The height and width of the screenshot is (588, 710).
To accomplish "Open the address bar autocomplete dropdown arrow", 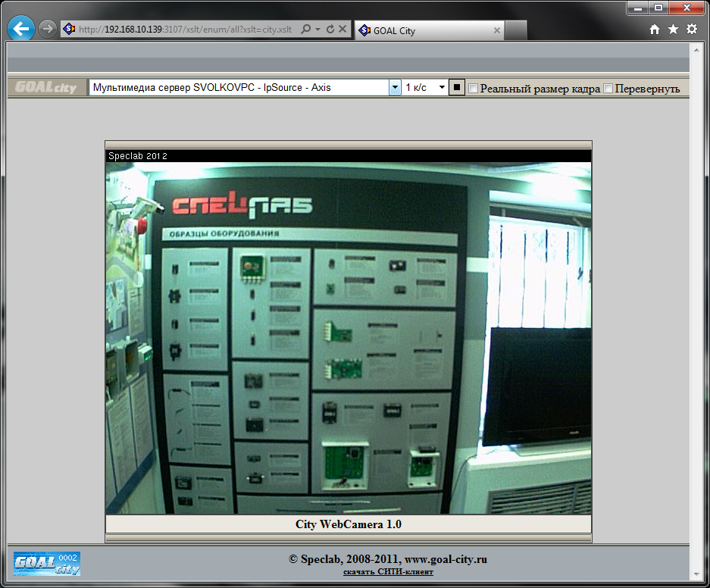I will (x=317, y=30).
